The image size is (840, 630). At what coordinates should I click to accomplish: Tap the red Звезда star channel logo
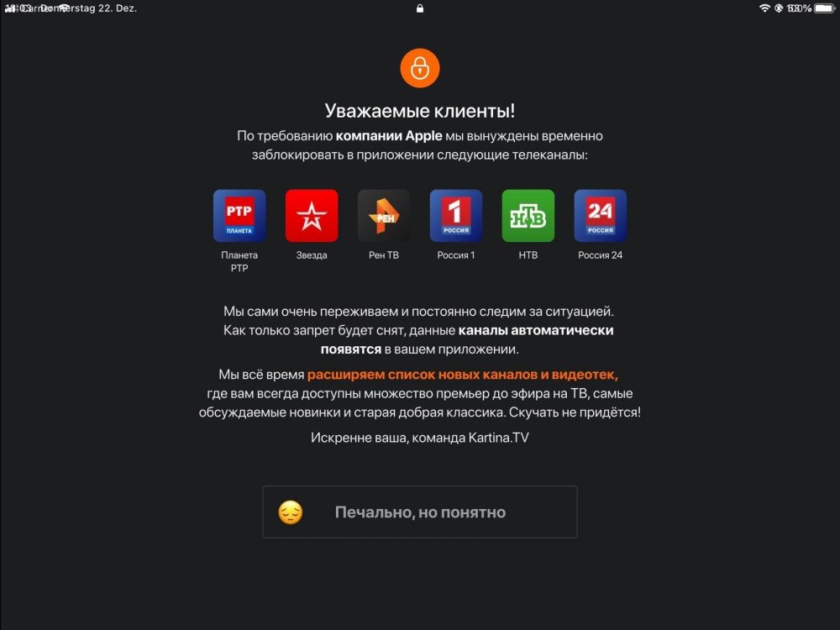tap(312, 215)
